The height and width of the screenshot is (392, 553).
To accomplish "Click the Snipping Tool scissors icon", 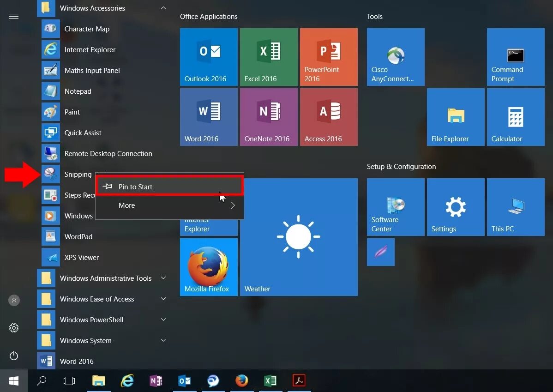I will (50, 174).
